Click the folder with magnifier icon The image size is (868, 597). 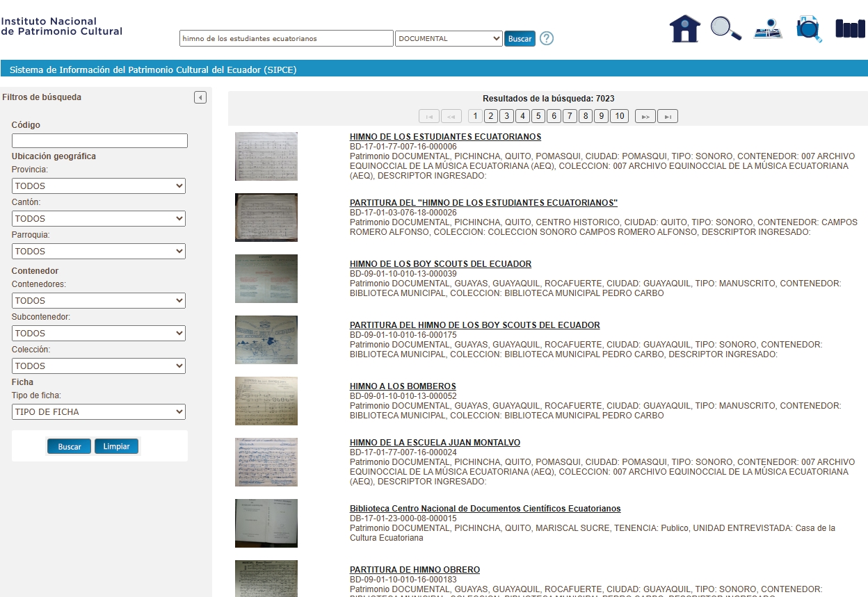tap(809, 29)
